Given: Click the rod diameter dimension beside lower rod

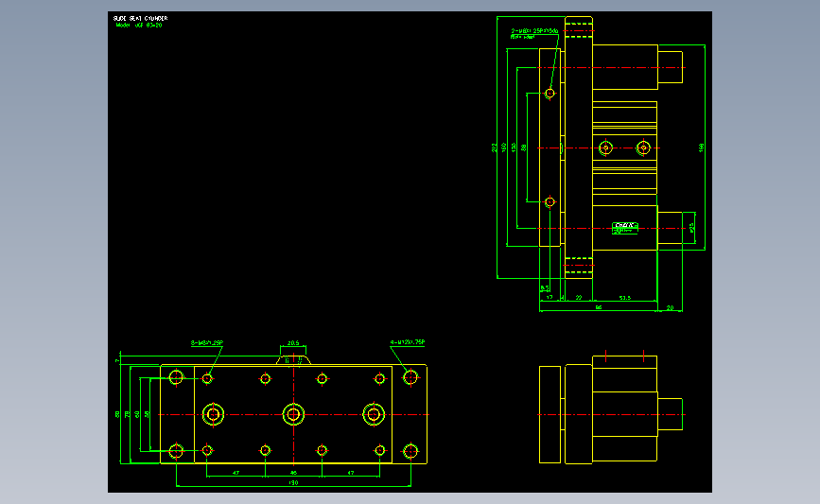Looking at the screenshot, I should (x=691, y=228).
